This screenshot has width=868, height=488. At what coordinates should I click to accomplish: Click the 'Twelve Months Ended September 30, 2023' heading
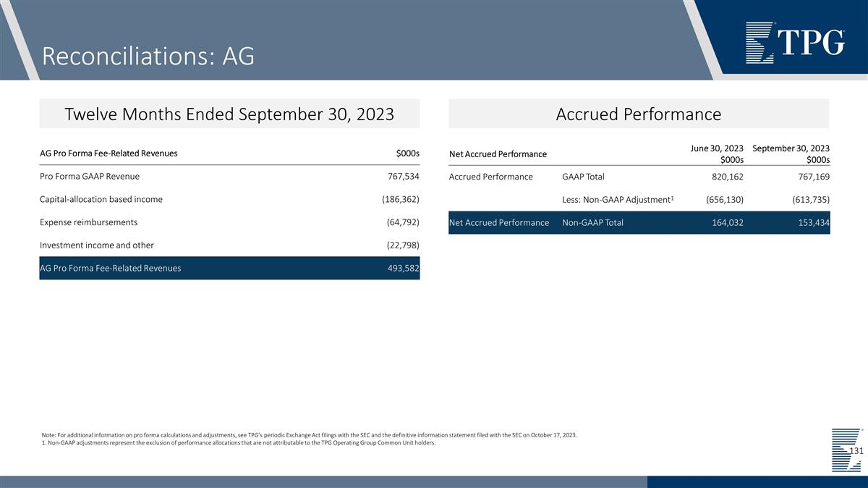coord(229,114)
